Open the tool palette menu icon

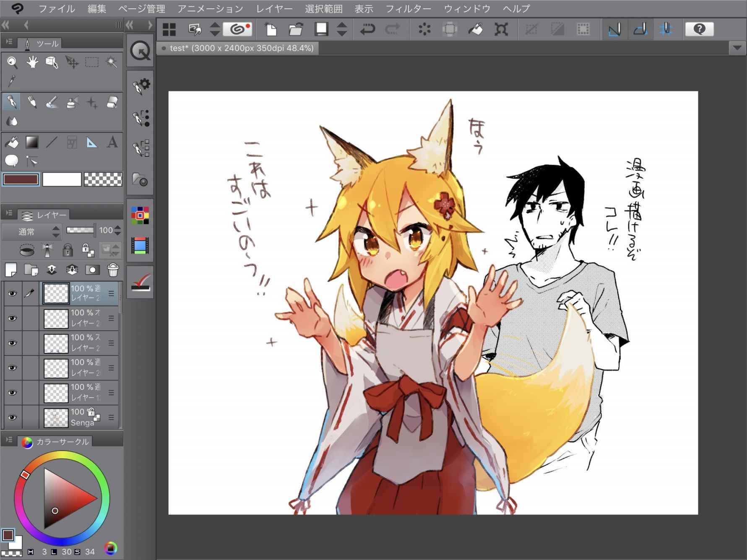coord(9,42)
